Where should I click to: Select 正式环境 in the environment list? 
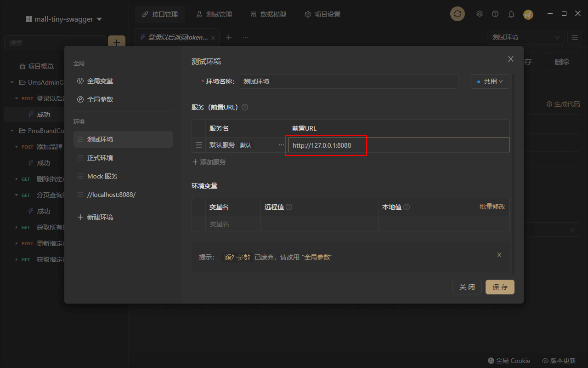[x=100, y=158]
